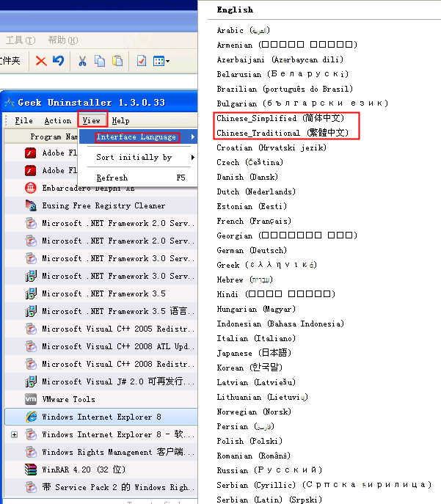Screen dimensions: 441x504
Task: Choose Croatian (Hrvatski jezik)
Action: coord(271,147)
